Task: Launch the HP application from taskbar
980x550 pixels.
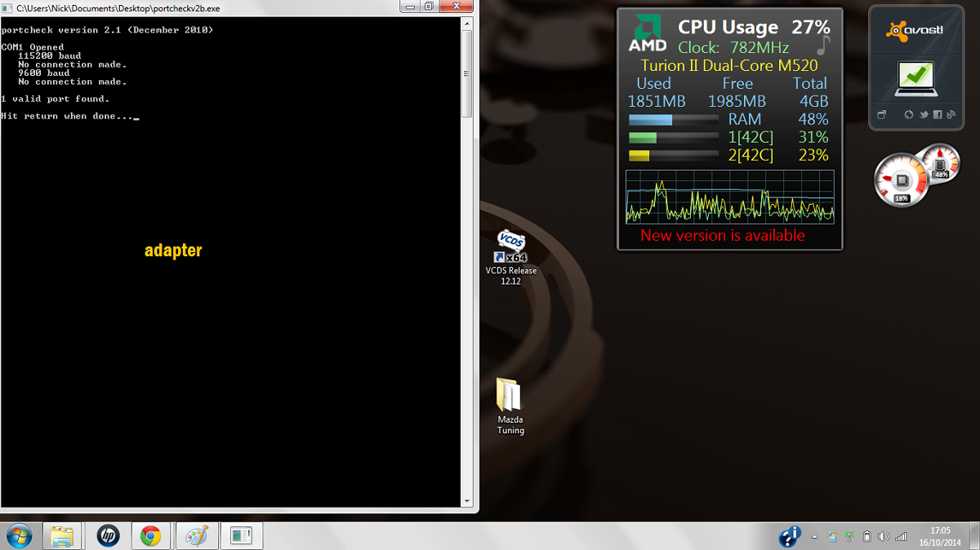Action: click(x=107, y=536)
